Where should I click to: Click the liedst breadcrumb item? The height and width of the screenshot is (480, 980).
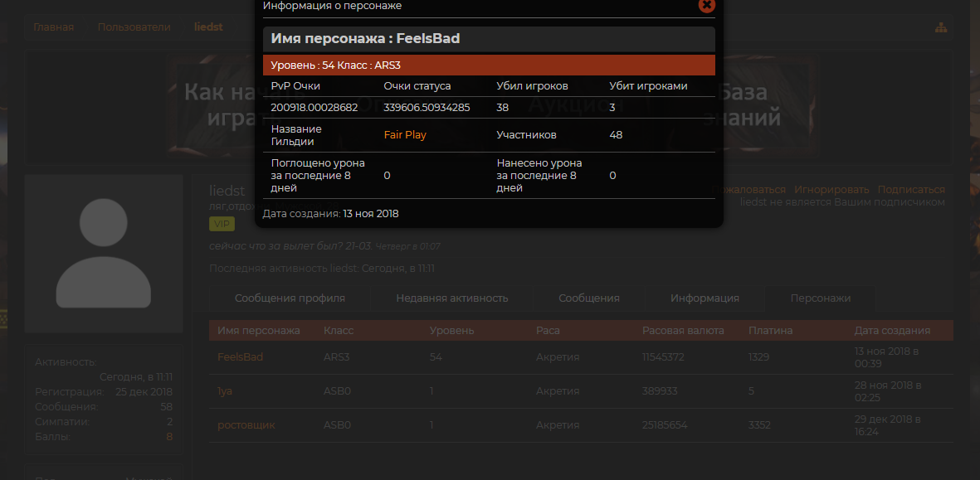(208, 27)
